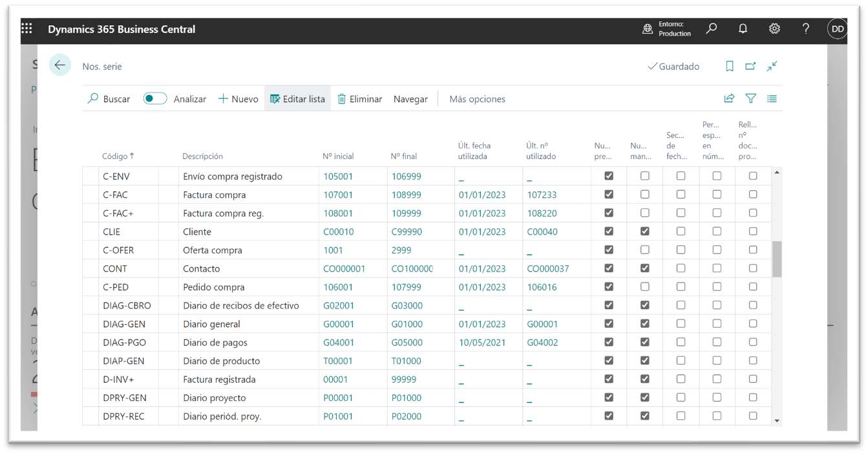
Task: Click the Diario de producto description
Action: click(x=221, y=361)
